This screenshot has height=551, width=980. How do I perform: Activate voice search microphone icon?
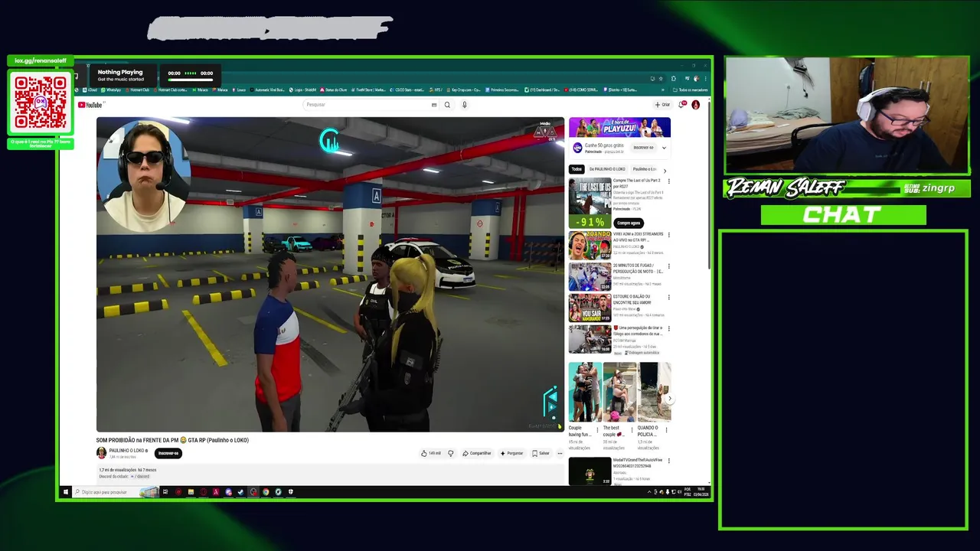point(464,105)
